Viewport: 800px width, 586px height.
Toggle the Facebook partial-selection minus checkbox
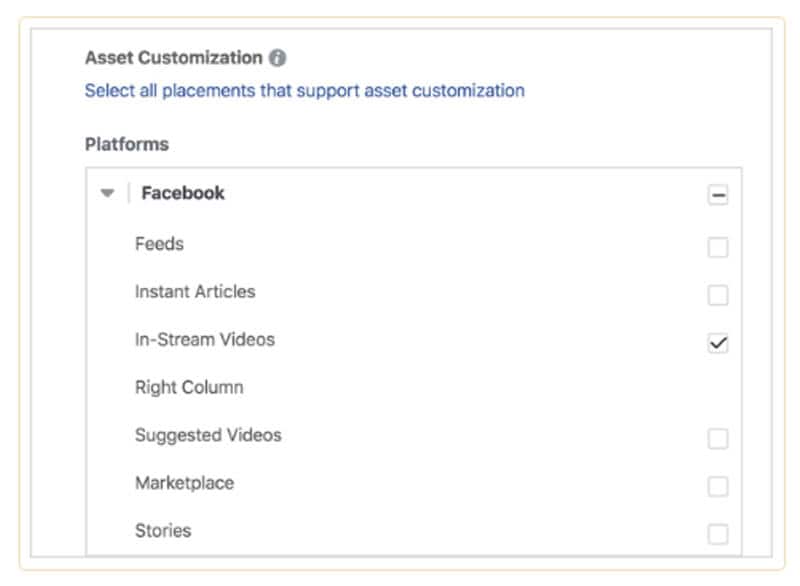717,196
